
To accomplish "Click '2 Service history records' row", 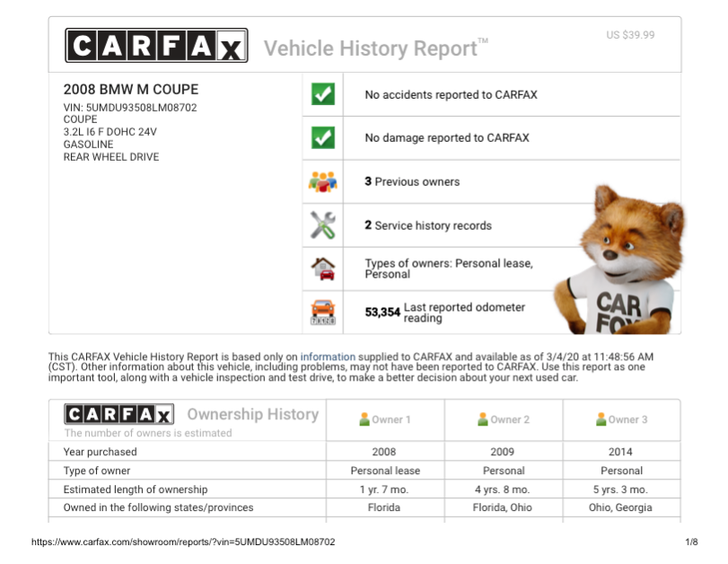I will (428, 225).
